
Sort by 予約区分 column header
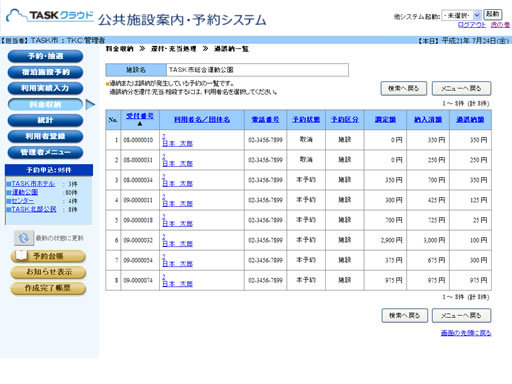(345, 119)
